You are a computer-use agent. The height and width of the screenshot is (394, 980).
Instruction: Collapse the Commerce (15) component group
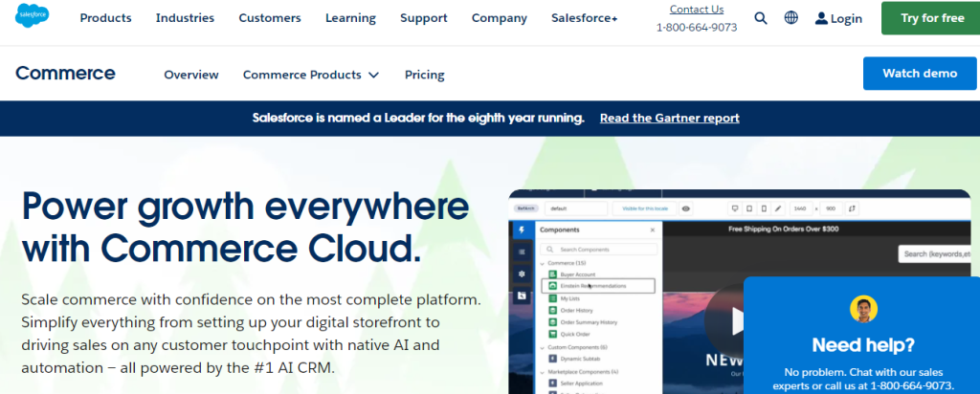[542, 263]
